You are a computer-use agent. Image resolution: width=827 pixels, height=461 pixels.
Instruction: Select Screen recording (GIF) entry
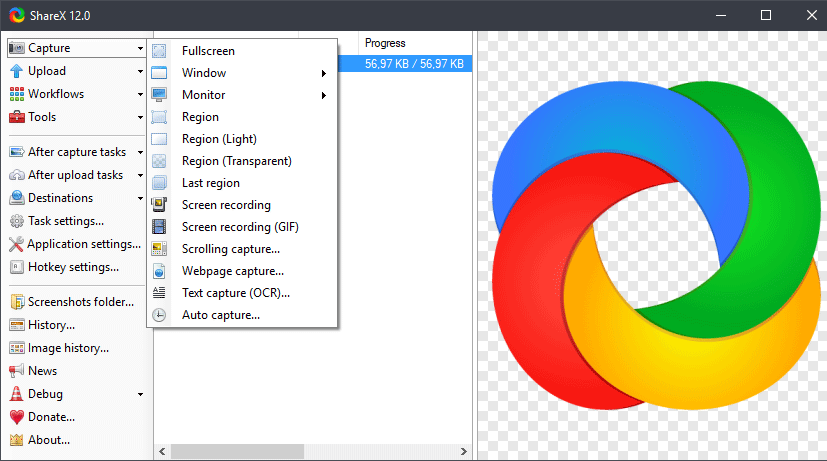tap(243, 227)
